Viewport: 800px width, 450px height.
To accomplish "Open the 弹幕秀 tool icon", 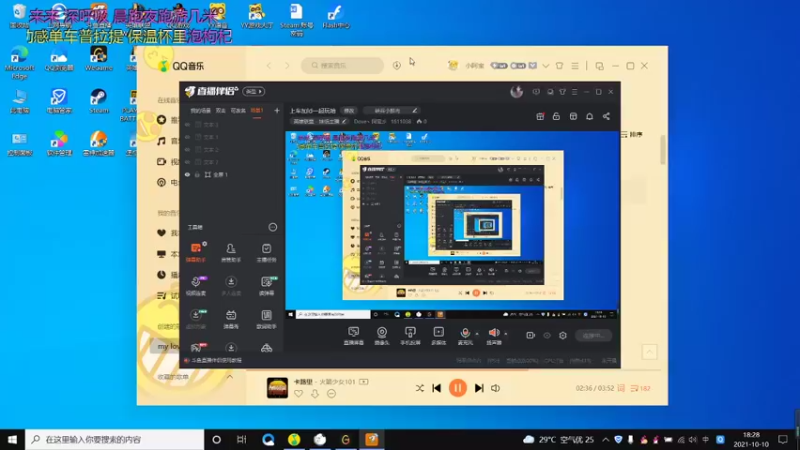I will 231,318.
